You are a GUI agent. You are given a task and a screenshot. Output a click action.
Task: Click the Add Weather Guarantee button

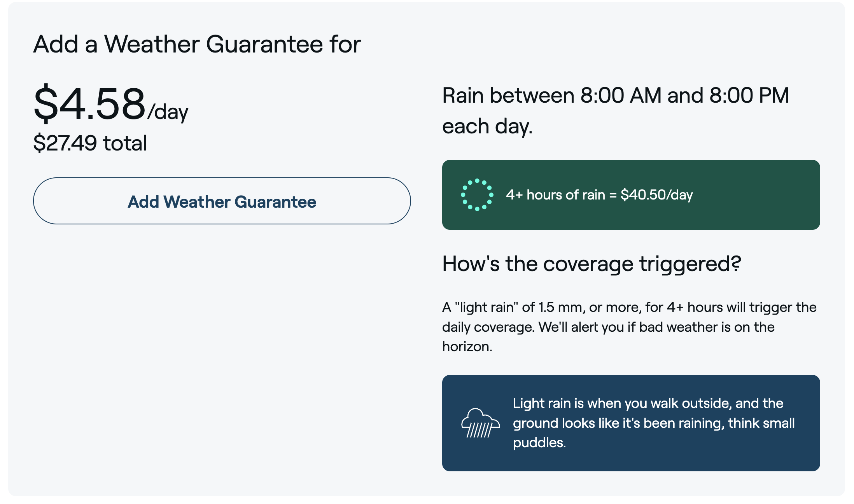[x=222, y=201]
